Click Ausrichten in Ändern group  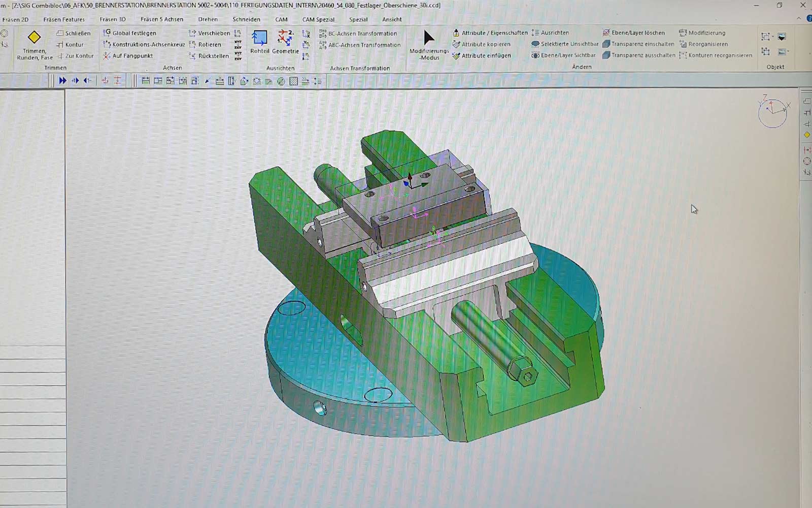click(x=550, y=33)
